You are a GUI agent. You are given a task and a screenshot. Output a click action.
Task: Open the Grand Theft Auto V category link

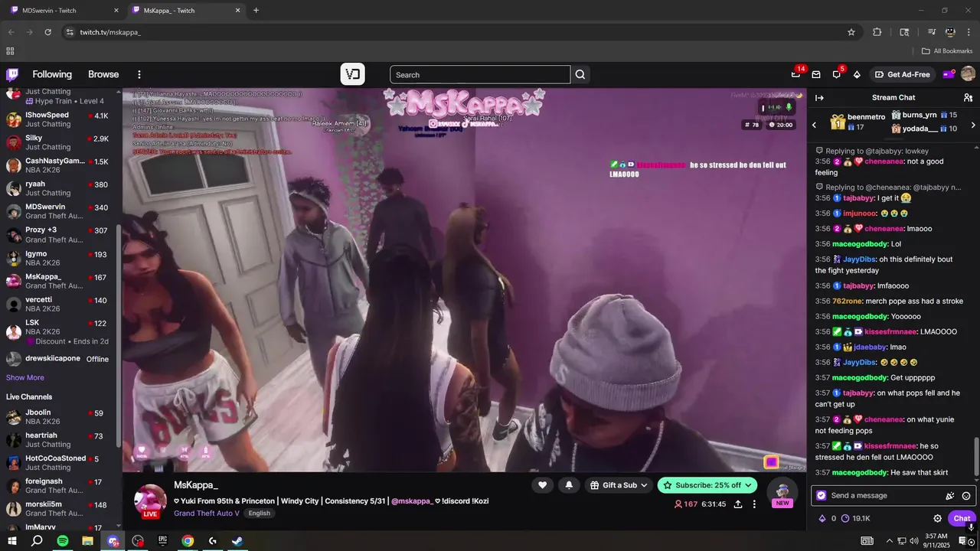point(207,513)
